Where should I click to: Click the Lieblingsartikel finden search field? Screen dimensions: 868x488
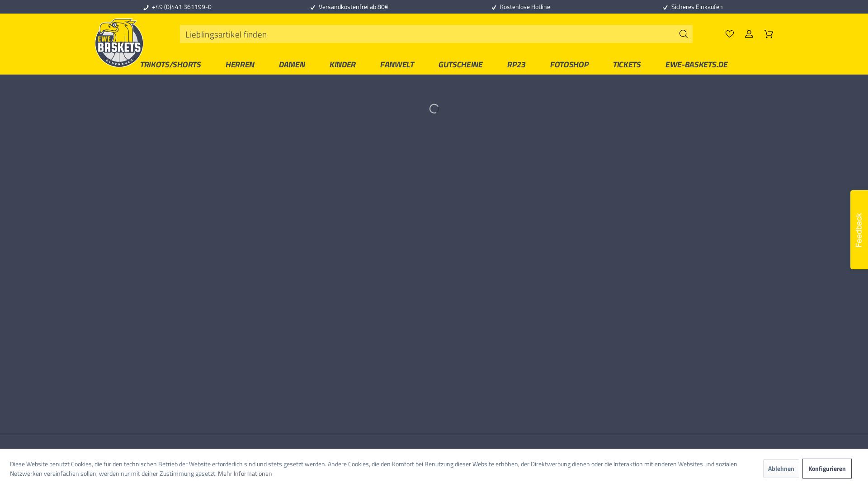point(407,34)
